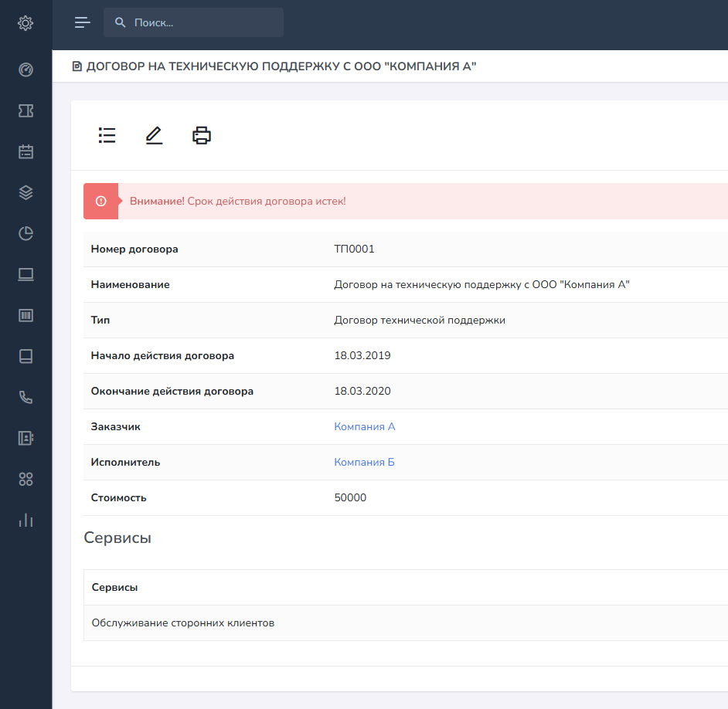Open the Компания Б executor link
Image resolution: width=728 pixels, height=709 pixels.
(364, 462)
